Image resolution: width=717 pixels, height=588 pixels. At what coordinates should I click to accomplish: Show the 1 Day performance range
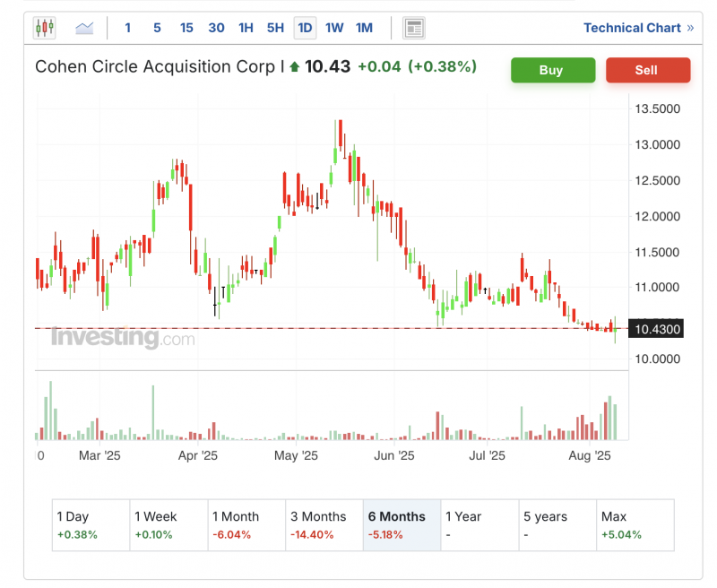click(x=91, y=525)
